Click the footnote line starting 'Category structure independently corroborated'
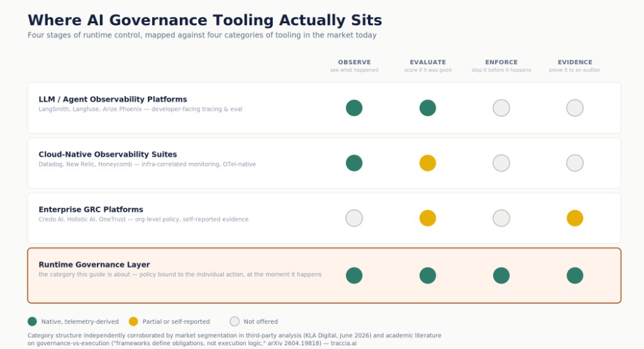Image resolution: width=644 pixels, height=349 pixels. [234, 335]
